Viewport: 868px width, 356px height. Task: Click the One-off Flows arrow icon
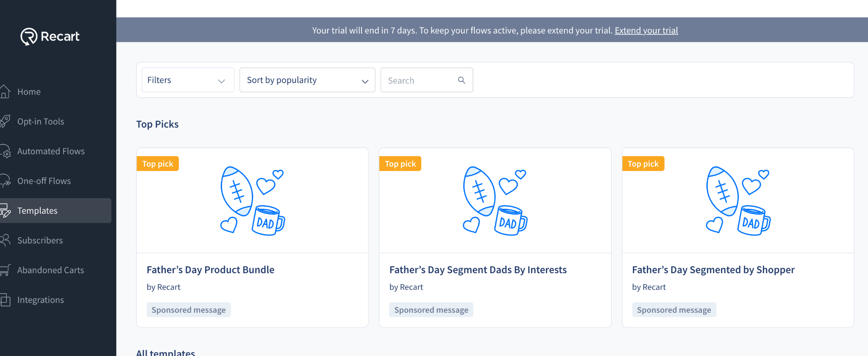click(x=5, y=181)
